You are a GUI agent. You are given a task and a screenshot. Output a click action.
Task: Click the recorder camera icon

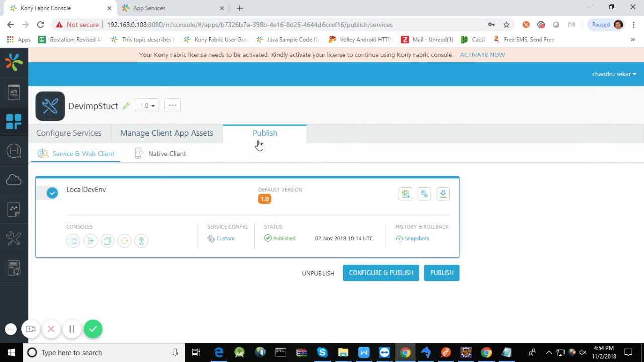pyautogui.click(x=31, y=329)
